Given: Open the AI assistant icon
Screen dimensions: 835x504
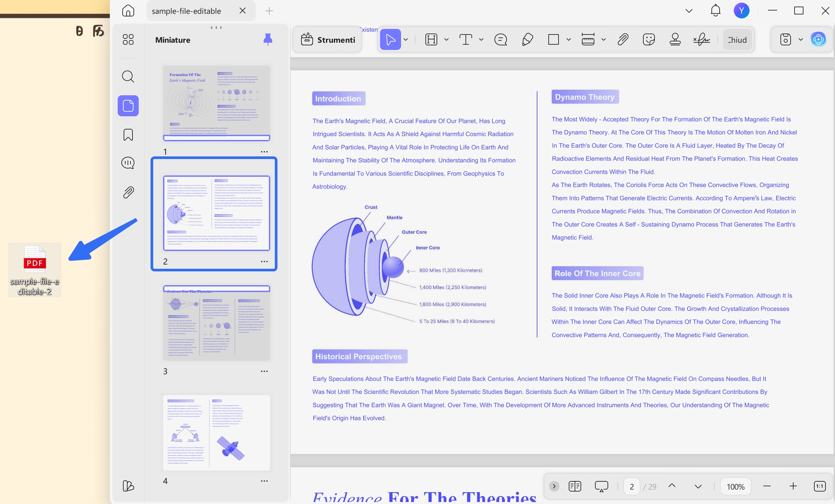Looking at the screenshot, I should (x=818, y=40).
